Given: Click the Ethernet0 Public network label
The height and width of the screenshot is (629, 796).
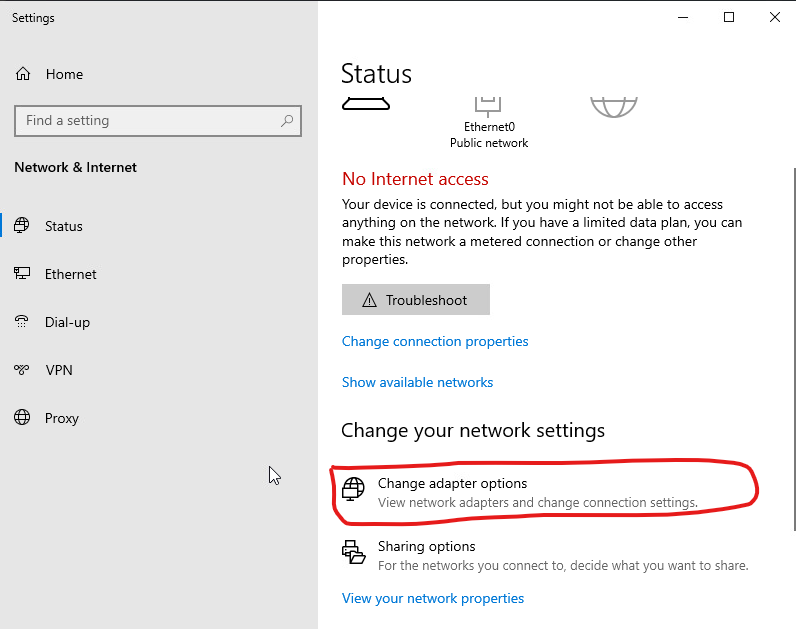Looking at the screenshot, I should point(489,135).
